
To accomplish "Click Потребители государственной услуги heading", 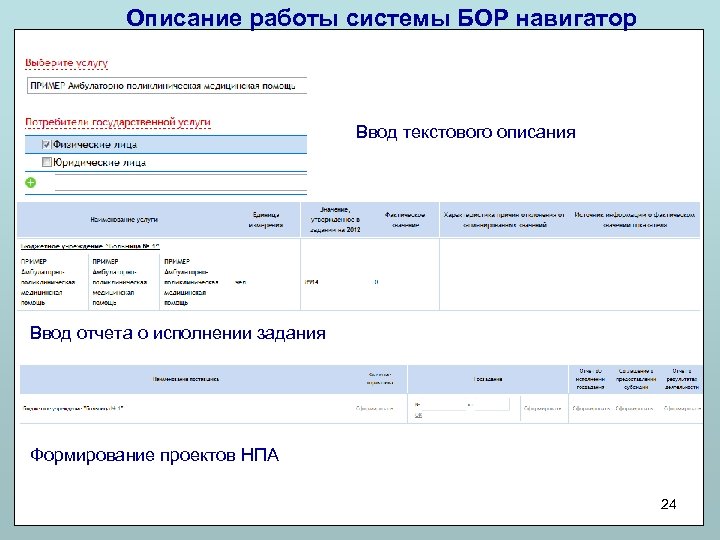I will pyautogui.click(x=118, y=123).
